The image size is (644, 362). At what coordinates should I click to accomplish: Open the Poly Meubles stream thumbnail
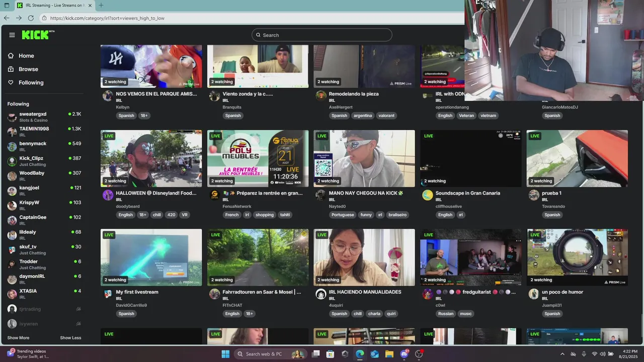(x=258, y=158)
